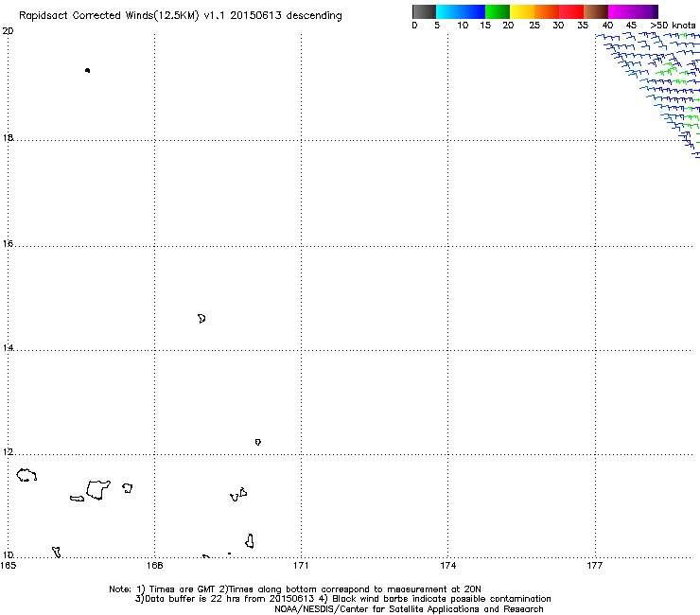
Task: Click the island outline just above 14N line
Action: click(x=201, y=319)
